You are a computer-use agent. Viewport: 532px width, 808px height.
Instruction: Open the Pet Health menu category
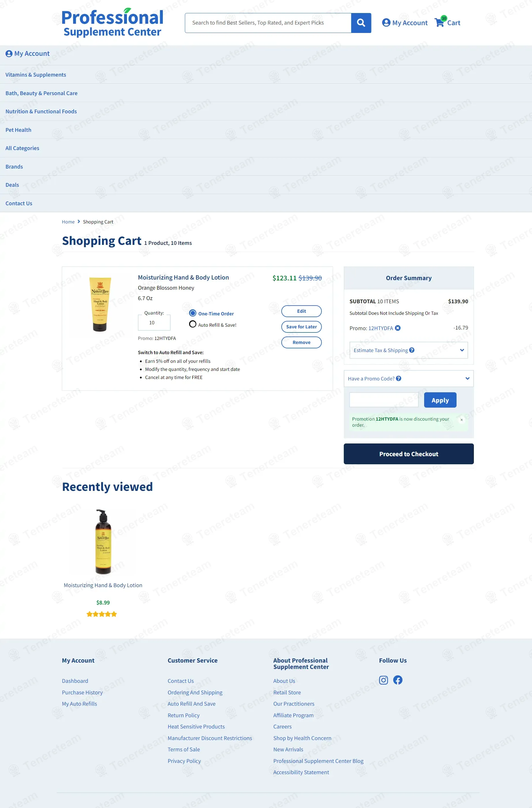[18, 130]
